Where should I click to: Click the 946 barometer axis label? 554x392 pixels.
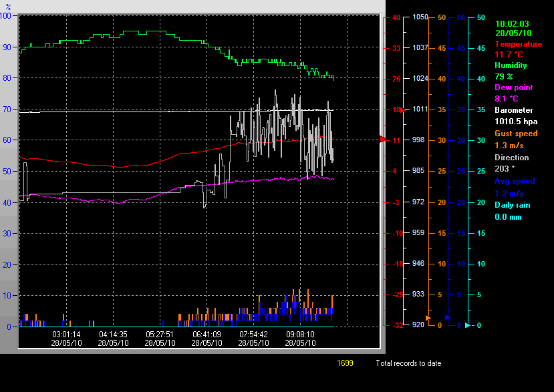418,263
